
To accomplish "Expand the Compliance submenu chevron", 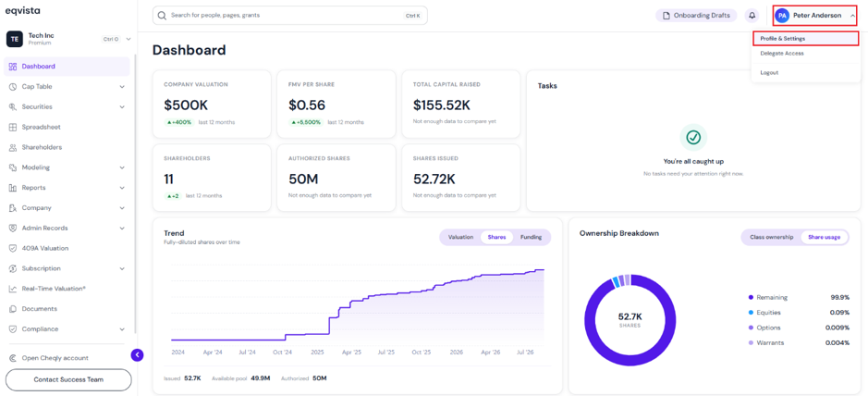I will (x=122, y=329).
